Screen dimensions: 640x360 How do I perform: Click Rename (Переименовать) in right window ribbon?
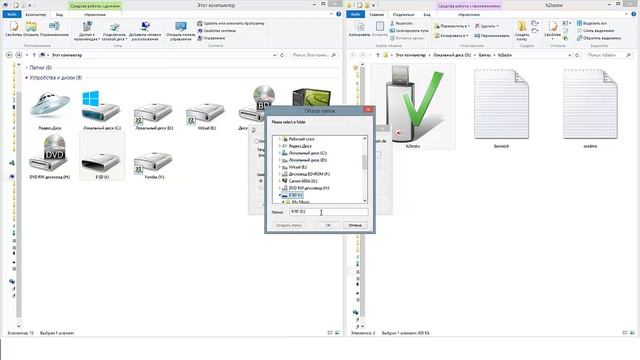click(492, 36)
